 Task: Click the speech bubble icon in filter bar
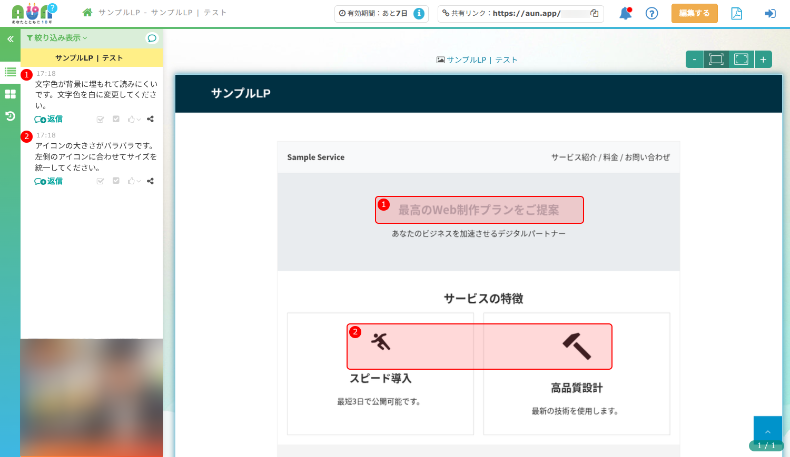pos(152,38)
